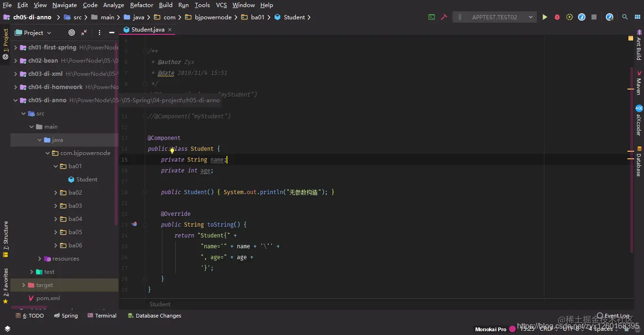Open the Spring tool window
644x335 pixels.
(x=66, y=316)
